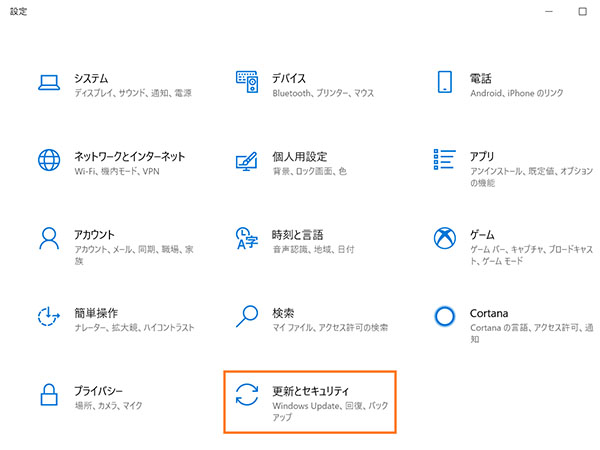Open the ネットワークとインターネット globe icon
The image size is (600, 450).
[x=49, y=160]
